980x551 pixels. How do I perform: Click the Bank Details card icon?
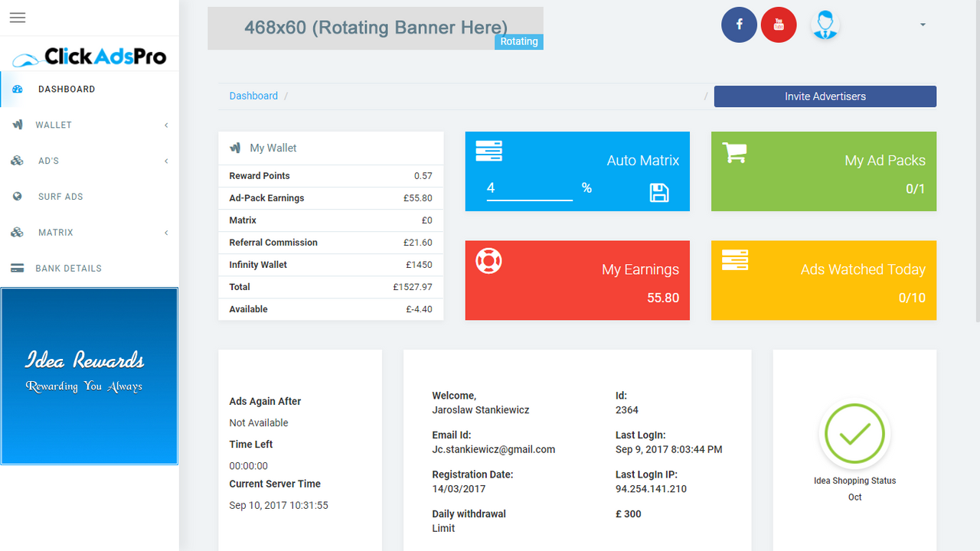click(x=17, y=269)
